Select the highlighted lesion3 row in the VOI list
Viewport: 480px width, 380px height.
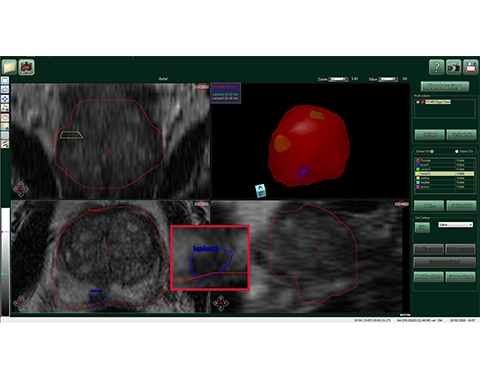point(445,174)
